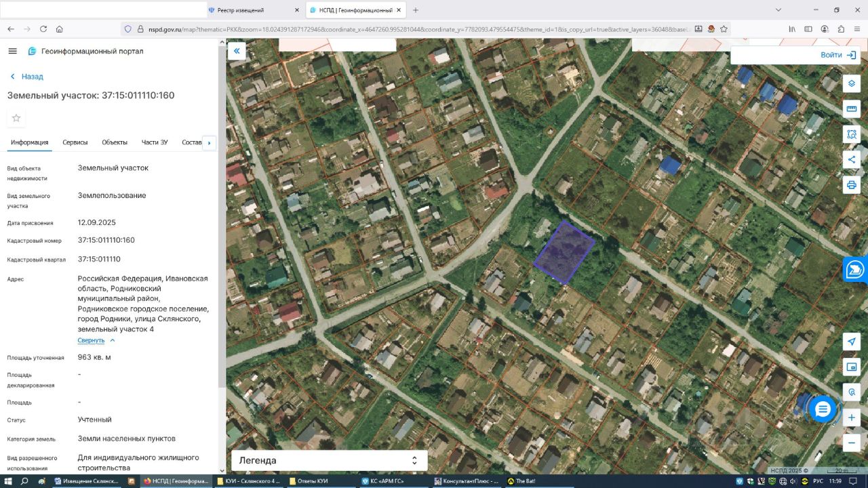Open Windows taskbar search
868x488 pixels.
point(24,481)
